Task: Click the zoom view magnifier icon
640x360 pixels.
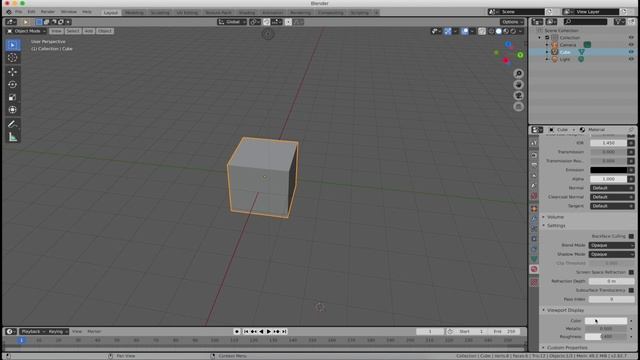Action: pyautogui.click(x=518, y=73)
